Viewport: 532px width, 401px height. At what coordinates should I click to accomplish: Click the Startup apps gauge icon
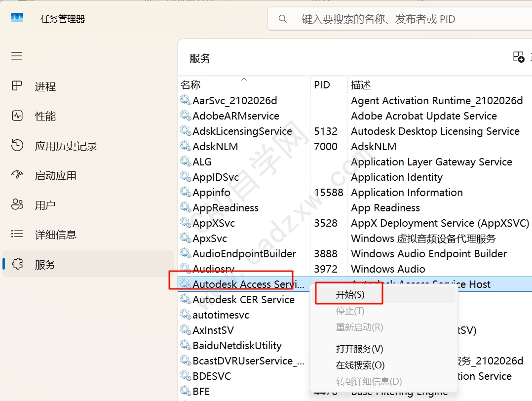pos(17,175)
